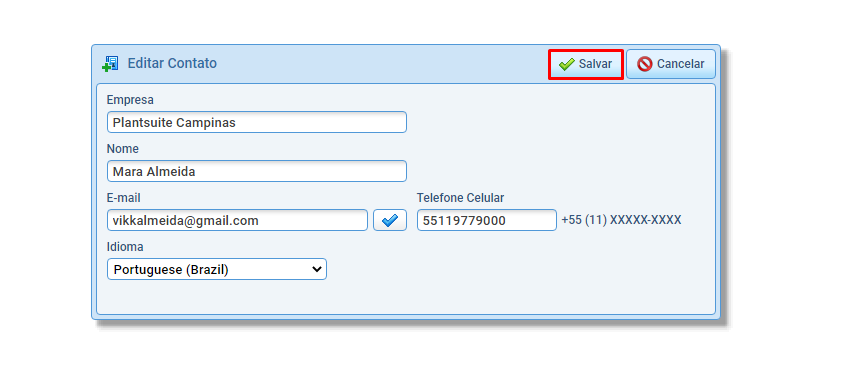Viewport: 851px width, 366px height.
Task: Click the E-mail field label
Action: point(124,198)
